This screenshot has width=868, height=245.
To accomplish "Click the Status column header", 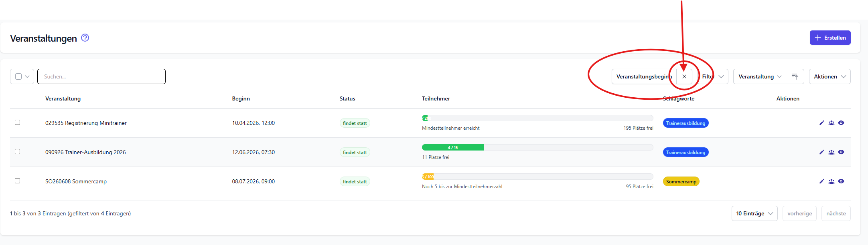I will pyautogui.click(x=347, y=98).
